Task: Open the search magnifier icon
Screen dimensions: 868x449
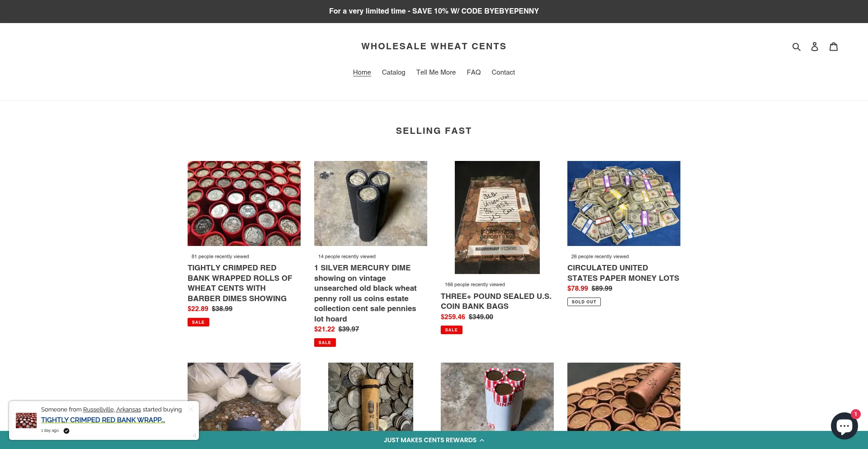Action: [x=796, y=47]
